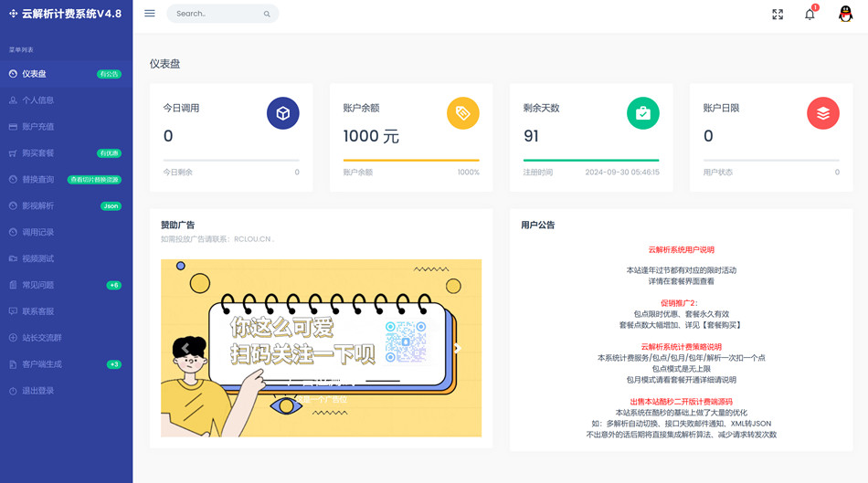The width and height of the screenshot is (868, 483).
Task: Show next ad carousel slide arrow
Action: pyautogui.click(x=457, y=348)
